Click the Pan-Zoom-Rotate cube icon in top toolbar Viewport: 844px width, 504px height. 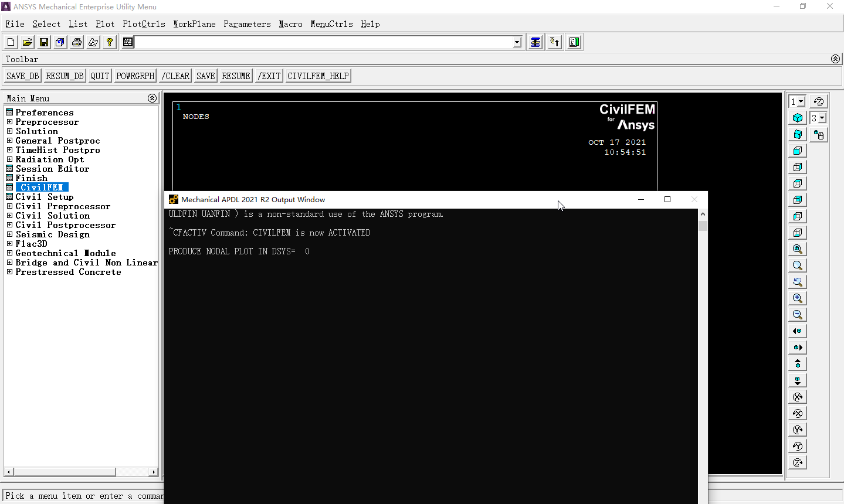tap(60, 42)
